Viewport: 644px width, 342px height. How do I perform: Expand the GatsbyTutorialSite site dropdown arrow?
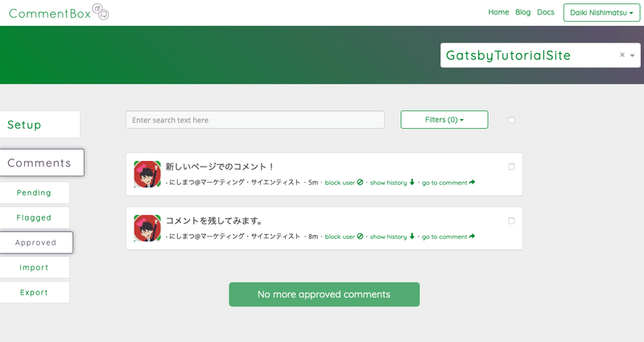pyautogui.click(x=633, y=56)
